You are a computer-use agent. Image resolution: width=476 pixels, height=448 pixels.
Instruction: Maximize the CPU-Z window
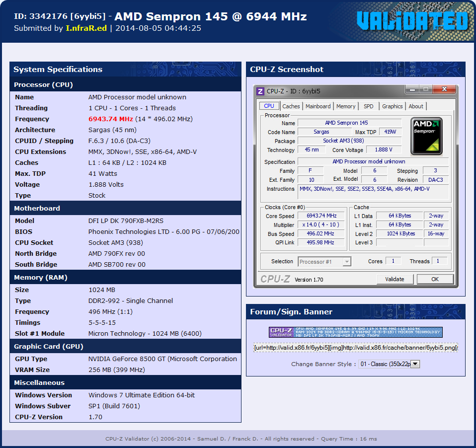(x=426, y=89)
